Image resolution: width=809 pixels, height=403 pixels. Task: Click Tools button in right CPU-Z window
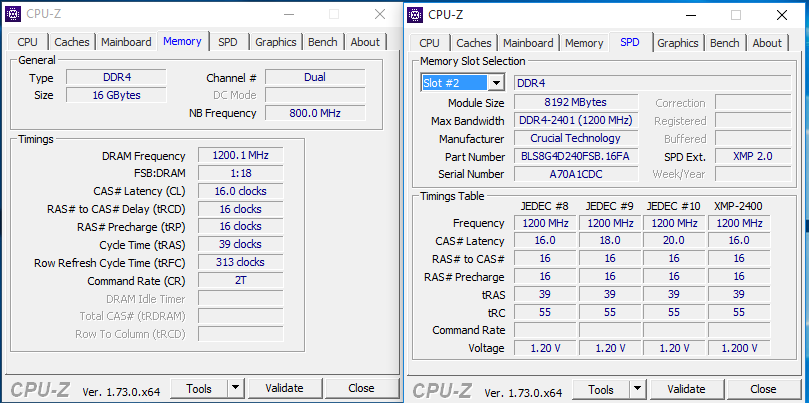click(601, 389)
